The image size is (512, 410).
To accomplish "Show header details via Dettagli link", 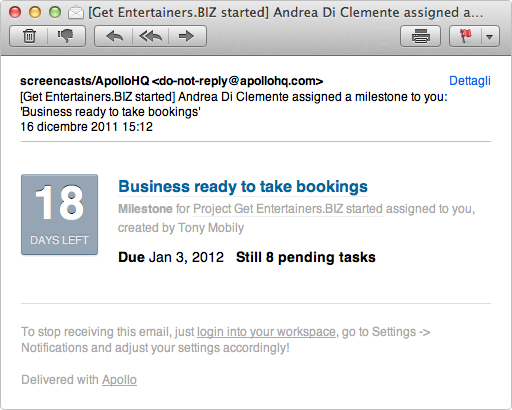I will (x=470, y=81).
